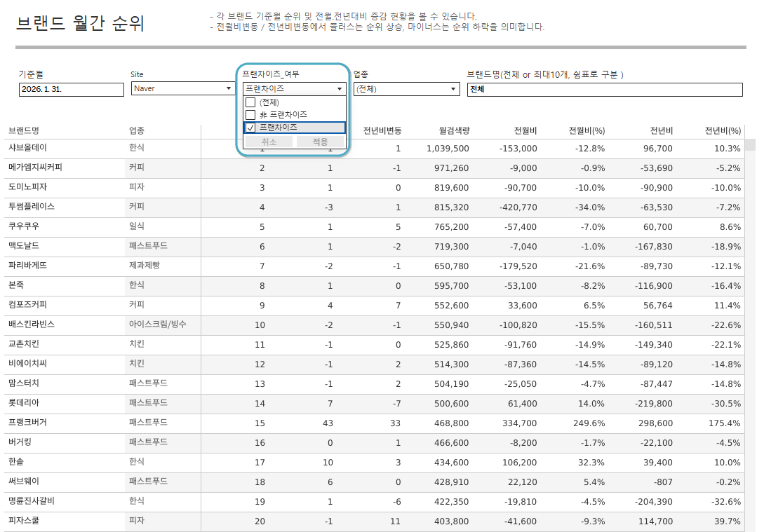This screenshot has width=764, height=532.
Task: Focus the 브랜드명 search input field
Action: click(x=604, y=89)
